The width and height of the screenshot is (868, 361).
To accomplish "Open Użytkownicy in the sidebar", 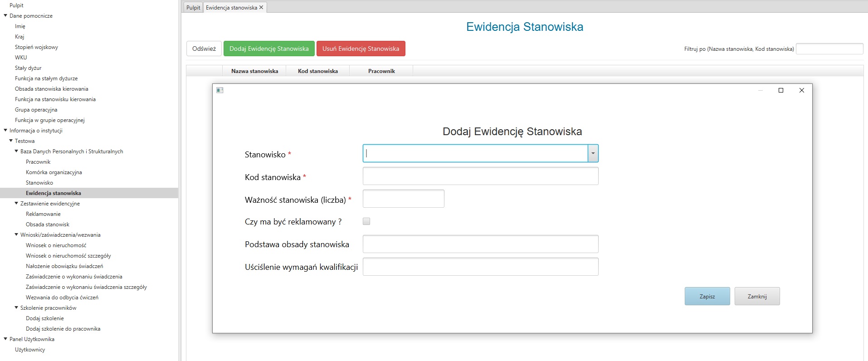I will click(30, 350).
